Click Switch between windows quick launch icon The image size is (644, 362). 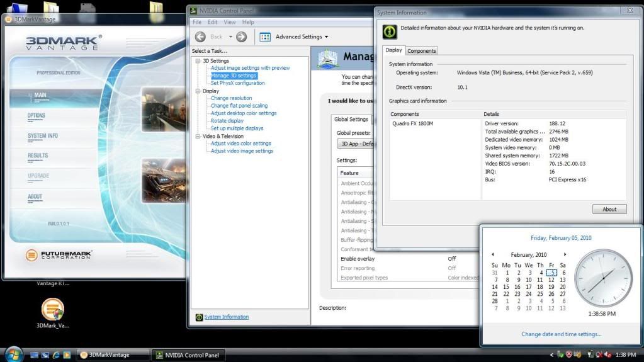coord(45,355)
